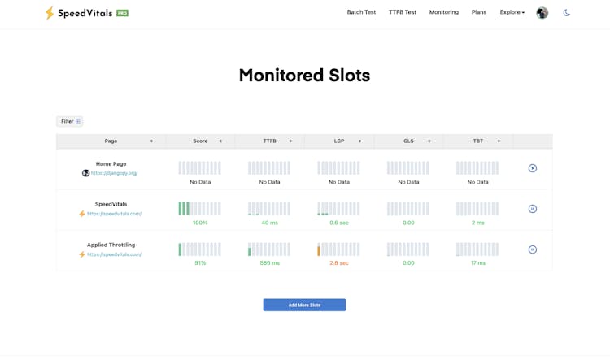This screenshot has width=610, height=364.
Task: Open the Filter options
Action: pyautogui.click(x=70, y=121)
